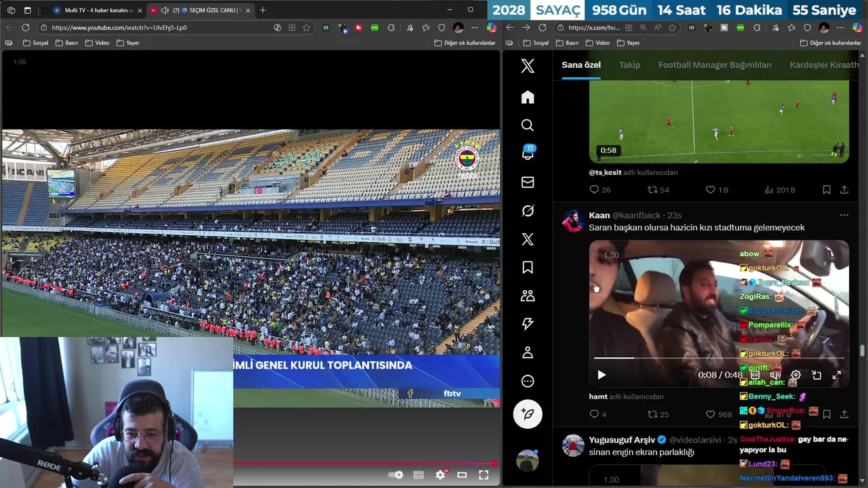The width and height of the screenshot is (868, 488).
Task: Open lightning bolt icon in X sidebar
Action: tap(528, 324)
